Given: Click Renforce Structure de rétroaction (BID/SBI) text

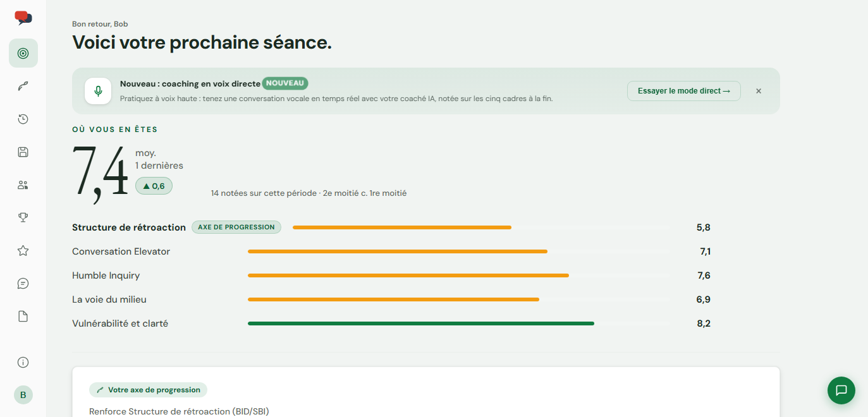Looking at the screenshot, I should (x=179, y=411).
